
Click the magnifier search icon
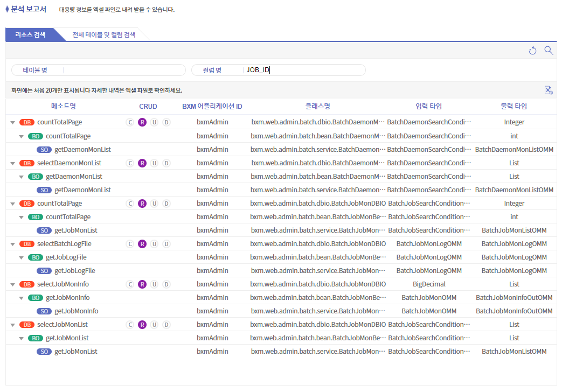(549, 50)
